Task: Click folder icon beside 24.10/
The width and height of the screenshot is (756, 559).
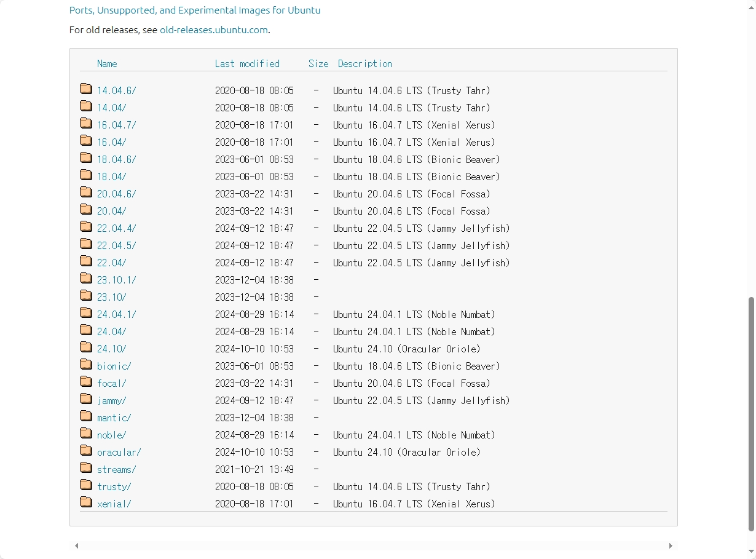Action: pos(86,347)
